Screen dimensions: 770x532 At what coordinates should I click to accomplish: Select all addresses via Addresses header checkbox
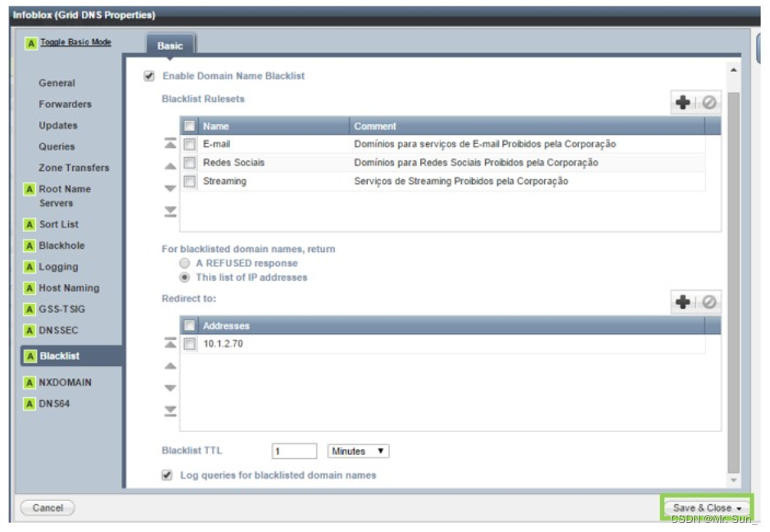coord(189,326)
